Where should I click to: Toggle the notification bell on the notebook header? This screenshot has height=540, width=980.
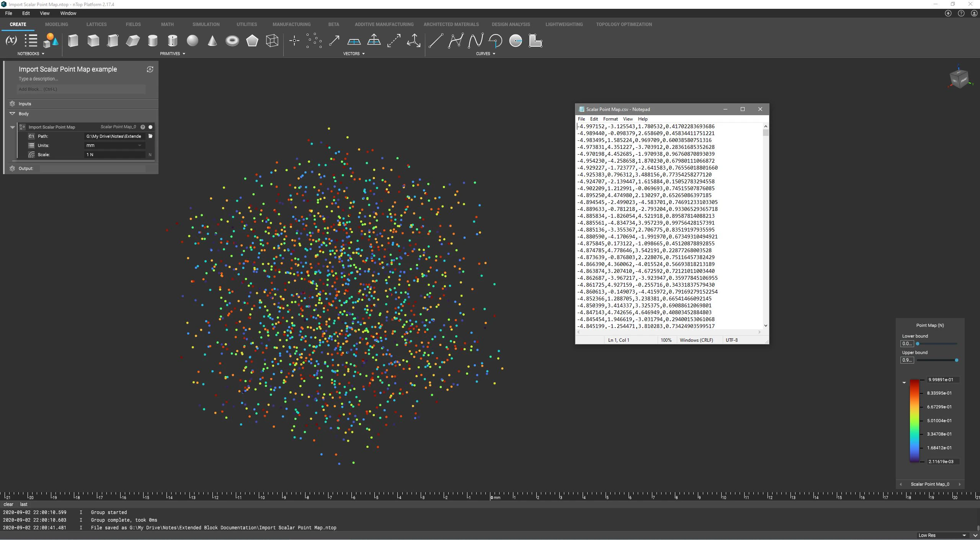click(x=150, y=69)
